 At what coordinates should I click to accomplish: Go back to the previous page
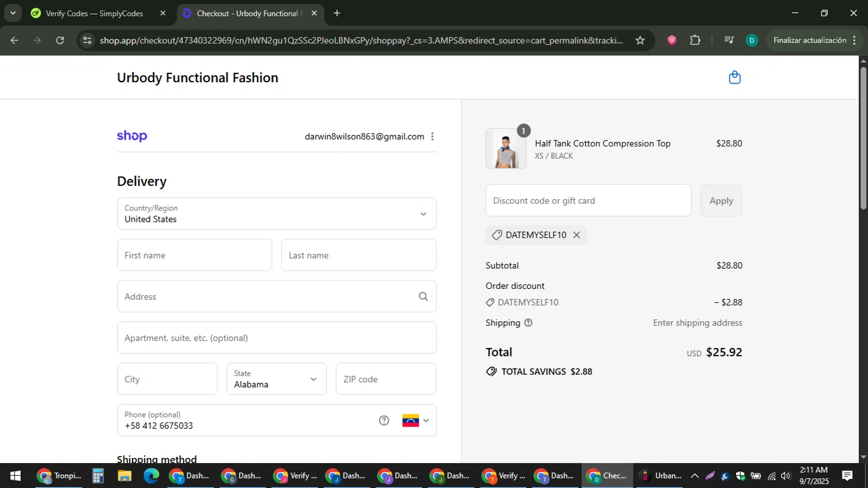tap(14, 41)
